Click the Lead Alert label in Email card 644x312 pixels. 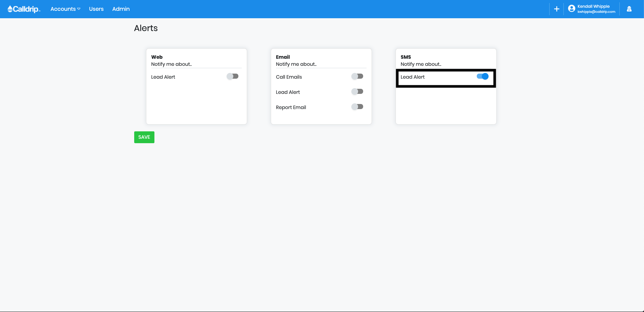[x=288, y=92]
